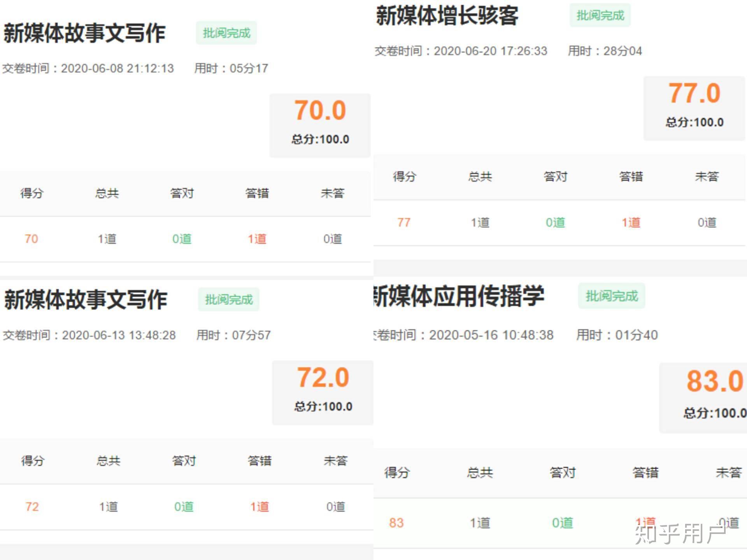Screen dimensions: 747x560
Task: Click the 未答 header in the 77 table
Action: pyautogui.click(x=707, y=177)
